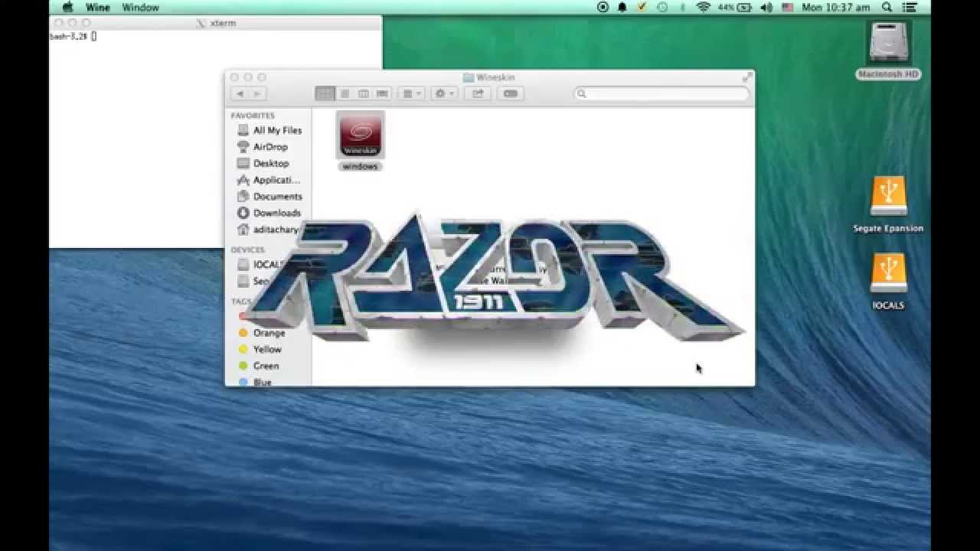Image resolution: width=980 pixels, height=551 pixels.
Task: Select Desktop in Finder sidebar
Action: (x=263, y=164)
